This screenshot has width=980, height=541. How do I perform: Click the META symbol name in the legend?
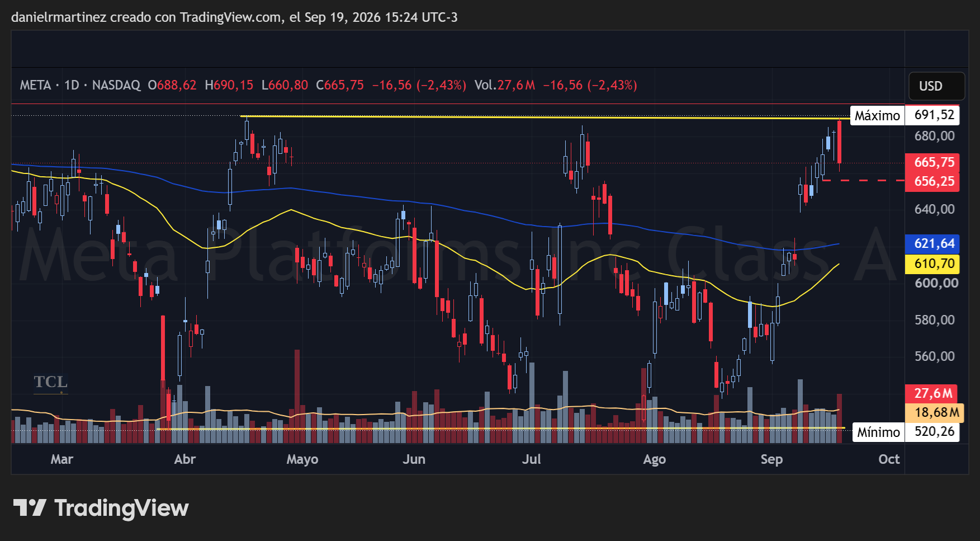coord(35,85)
